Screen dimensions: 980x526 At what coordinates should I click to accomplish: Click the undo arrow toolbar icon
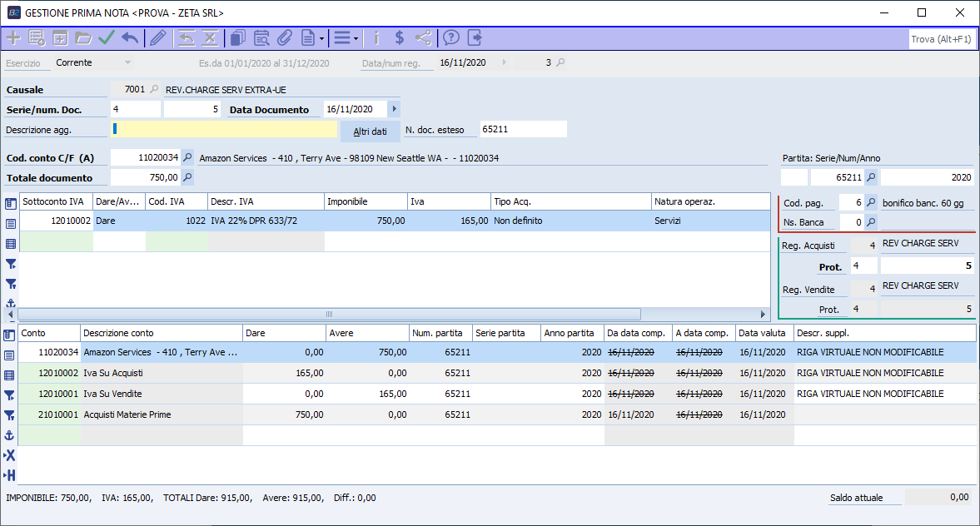pos(130,37)
